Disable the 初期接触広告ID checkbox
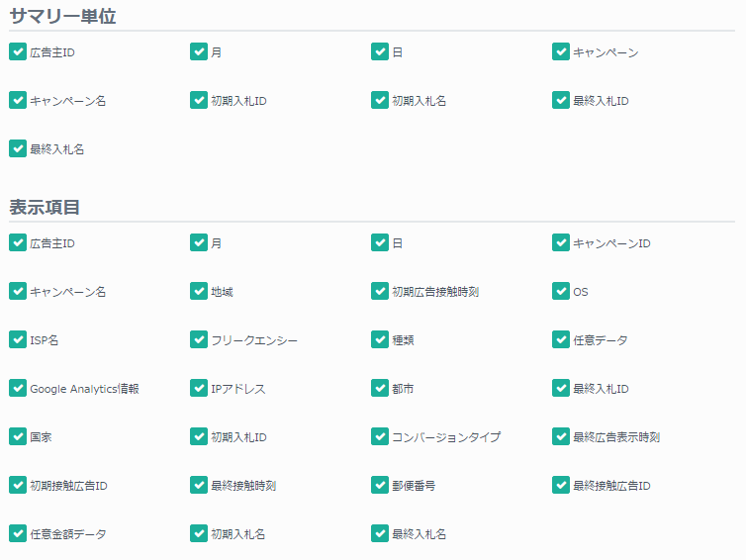The height and width of the screenshot is (560, 746). tap(18, 486)
